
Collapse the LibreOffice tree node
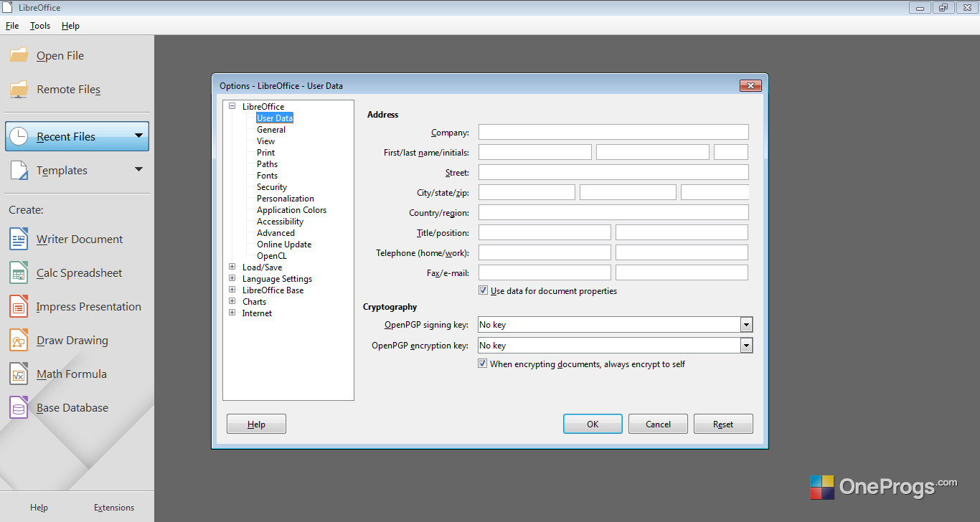pos(232,106)
